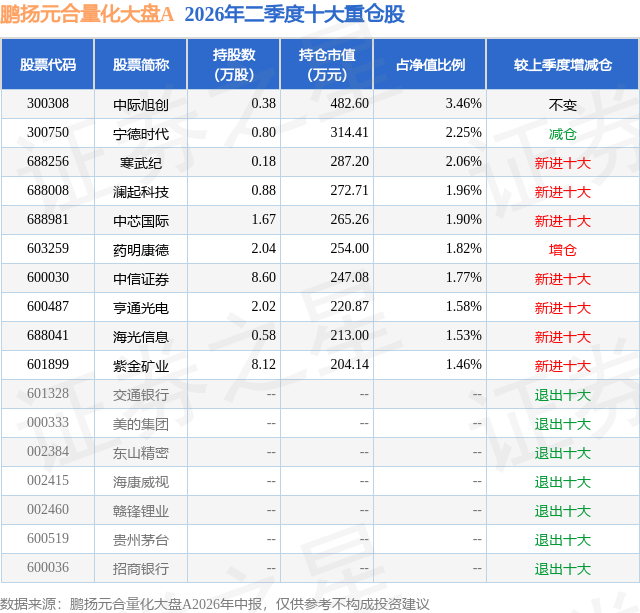The width and height of the screenshot is (640, 613).
Task: Click 中信证券 market value 247.08
Action: (x=349, y=278)
